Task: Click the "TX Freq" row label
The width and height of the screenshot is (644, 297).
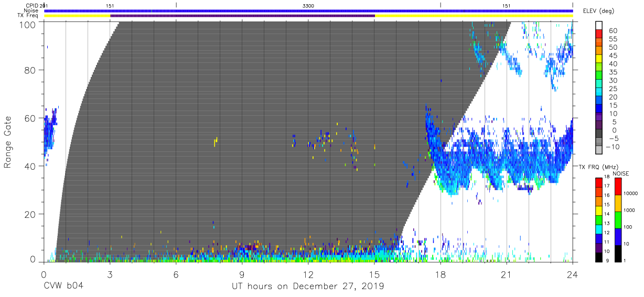Action: pyautogui.click(x=28, y=16)
